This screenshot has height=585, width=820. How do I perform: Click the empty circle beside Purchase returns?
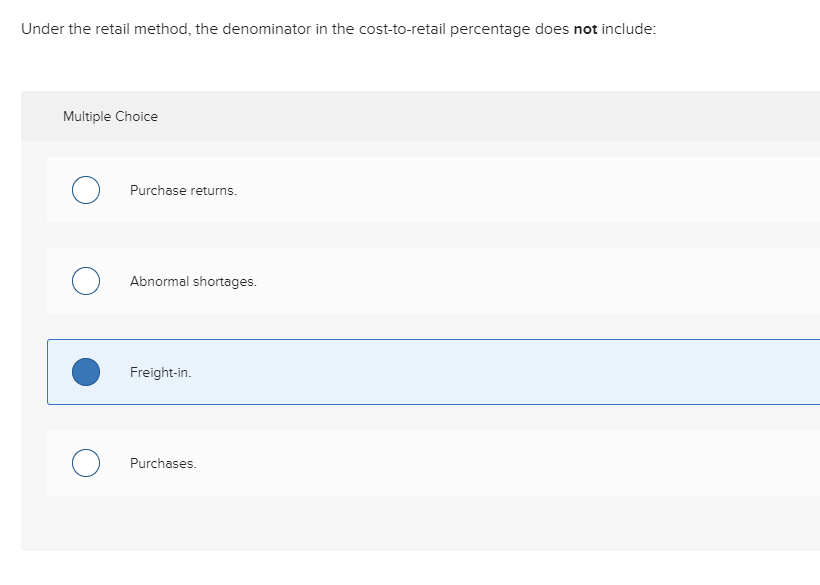click(x=85, y=190)
